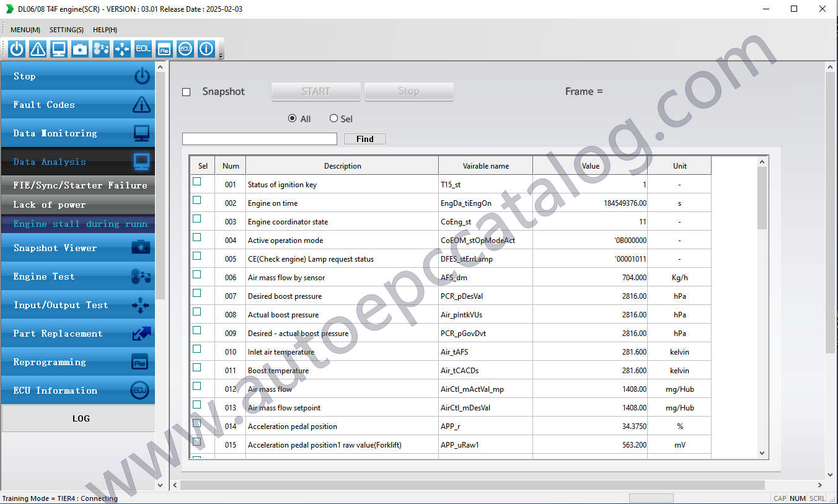Click the search text field beside Find
Viewport: 838px width, 504px height.
[x=259, y=139]
